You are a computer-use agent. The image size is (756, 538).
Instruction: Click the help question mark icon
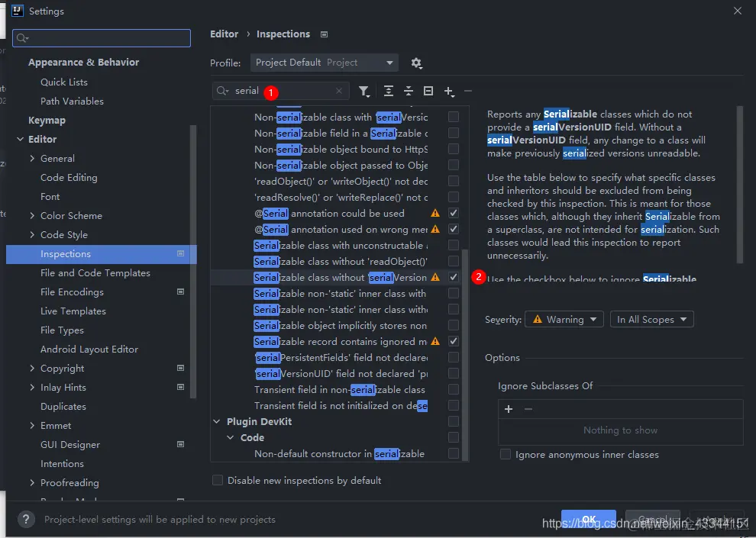[x=26, y=519]
